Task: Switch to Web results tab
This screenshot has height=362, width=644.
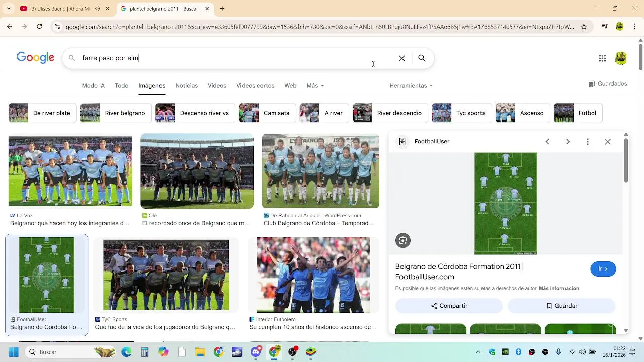Action: click(x=290, y=86)
